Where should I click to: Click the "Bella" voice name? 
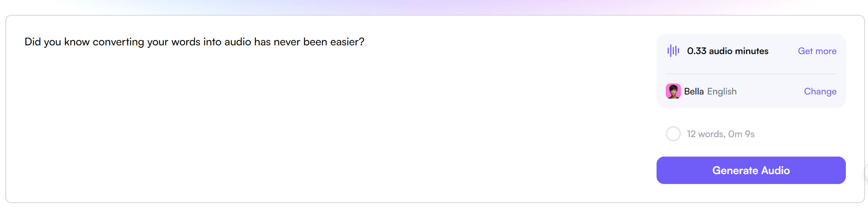(694, 91)
